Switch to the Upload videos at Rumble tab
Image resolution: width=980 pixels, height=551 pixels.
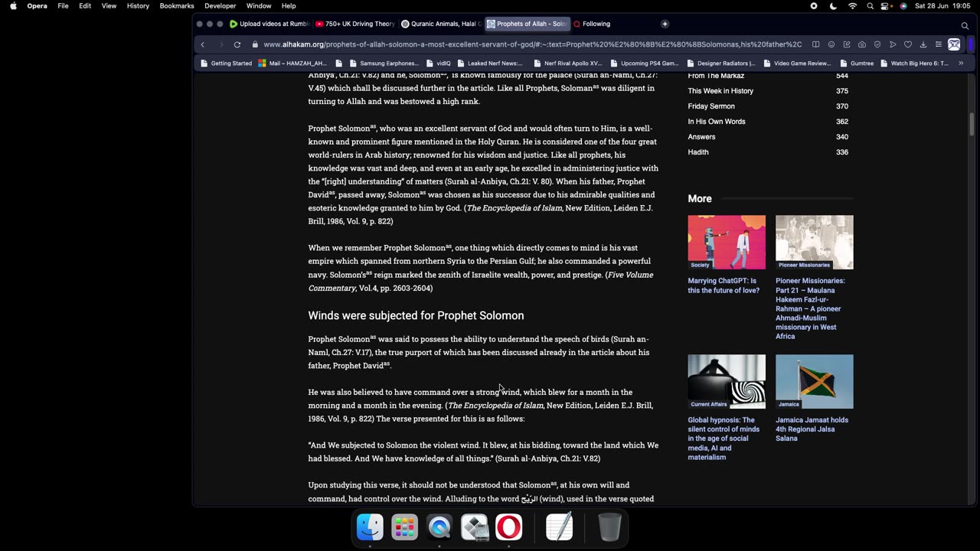tap(269, 24)
